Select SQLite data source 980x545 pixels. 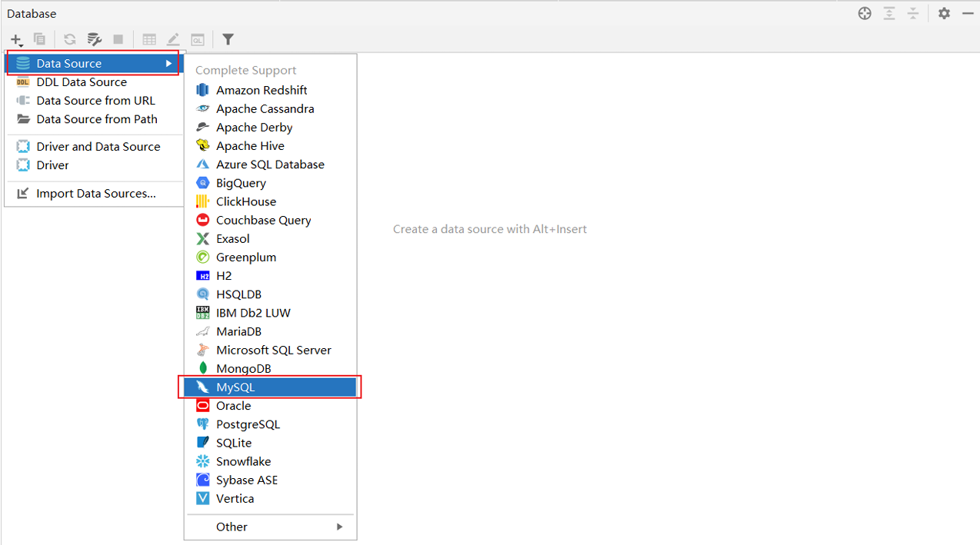coord(270,443)
